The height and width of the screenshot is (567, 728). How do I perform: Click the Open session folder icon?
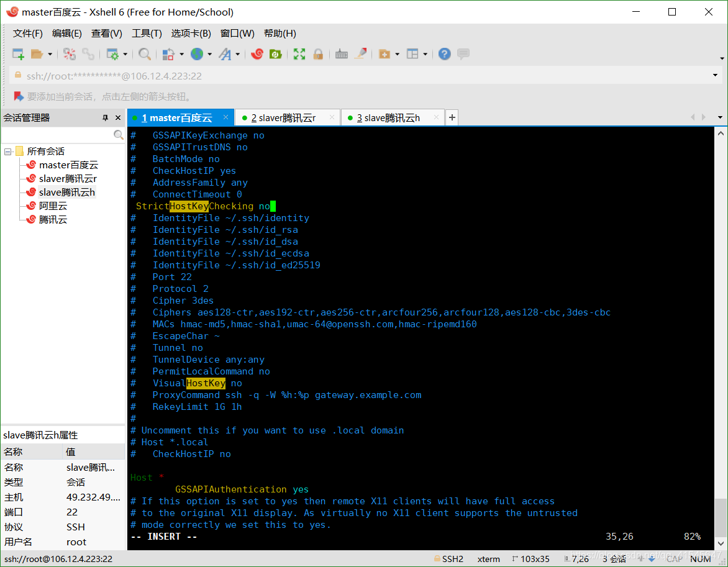pos(37,54)
